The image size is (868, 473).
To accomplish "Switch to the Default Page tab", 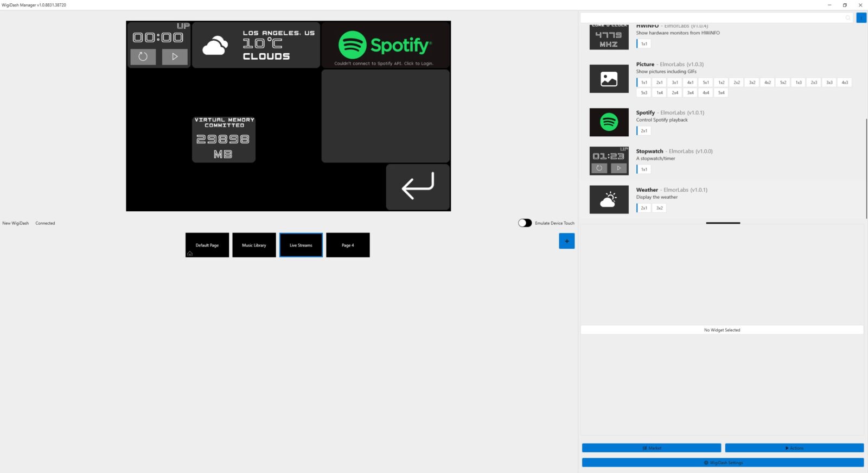I will tap(207, 245).
